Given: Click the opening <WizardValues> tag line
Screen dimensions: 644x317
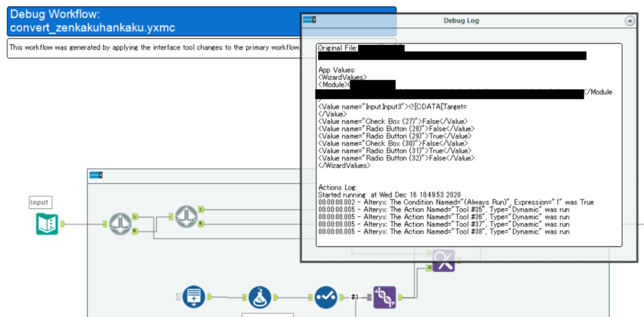Looking at the screenshot, I should [x=343, y=77].
